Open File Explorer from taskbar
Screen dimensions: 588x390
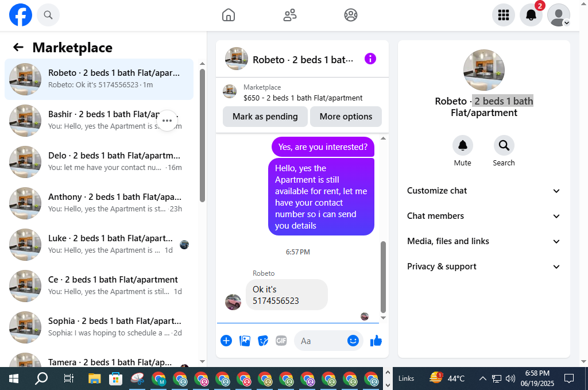pos(94,379)
